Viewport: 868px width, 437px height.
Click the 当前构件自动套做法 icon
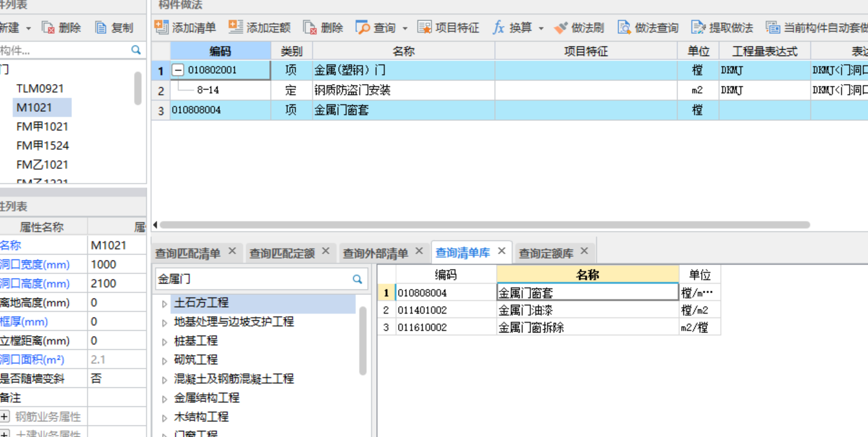(772, 28)
